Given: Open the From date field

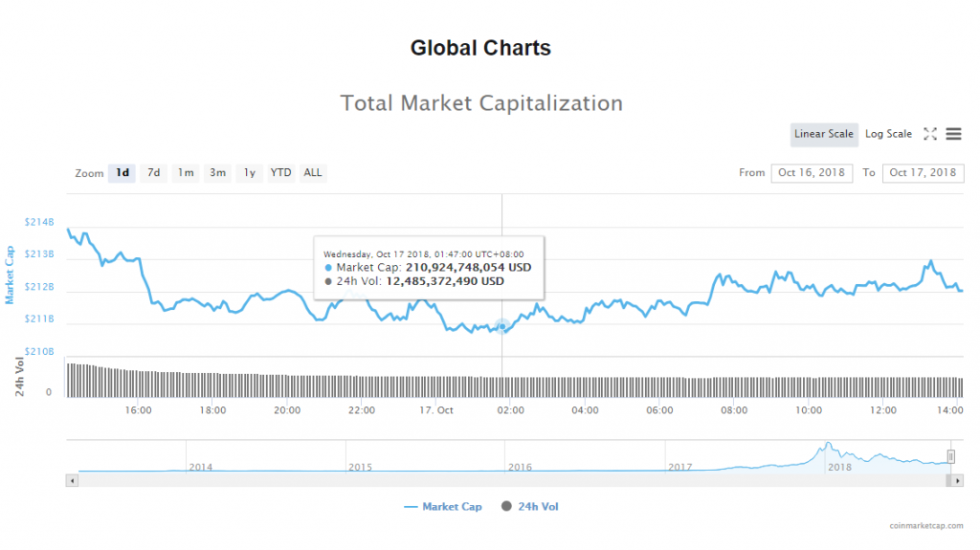Looking at the screenshot, I should click(811, 173).
